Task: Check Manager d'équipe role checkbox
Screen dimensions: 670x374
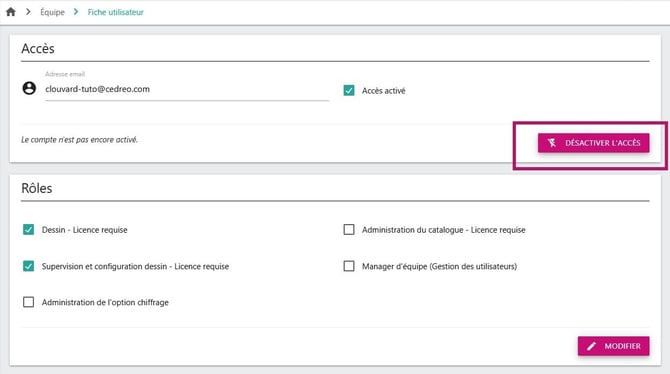Action: pyautogui.click(x=349, y=266)
